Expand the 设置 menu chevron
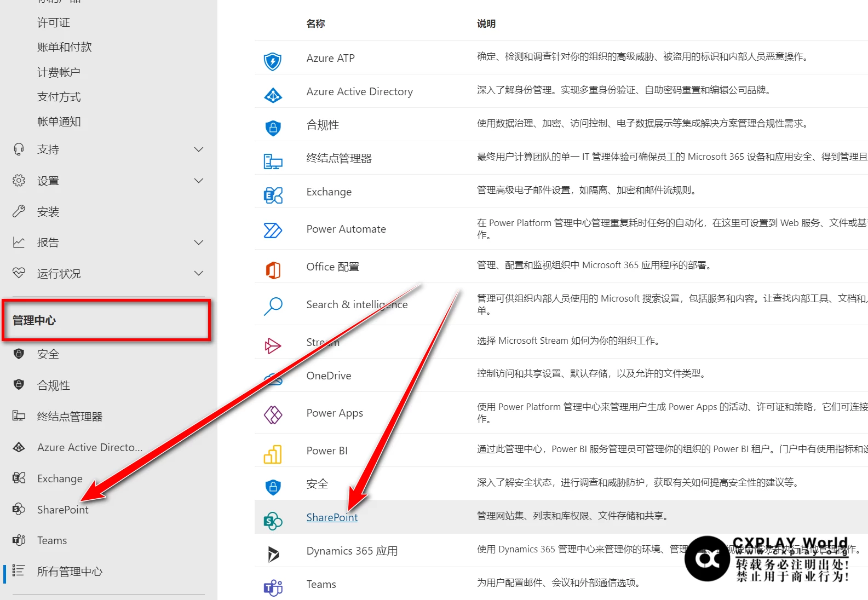The height and width of the screenshot is (600, 868). click(x=199, y=181)
